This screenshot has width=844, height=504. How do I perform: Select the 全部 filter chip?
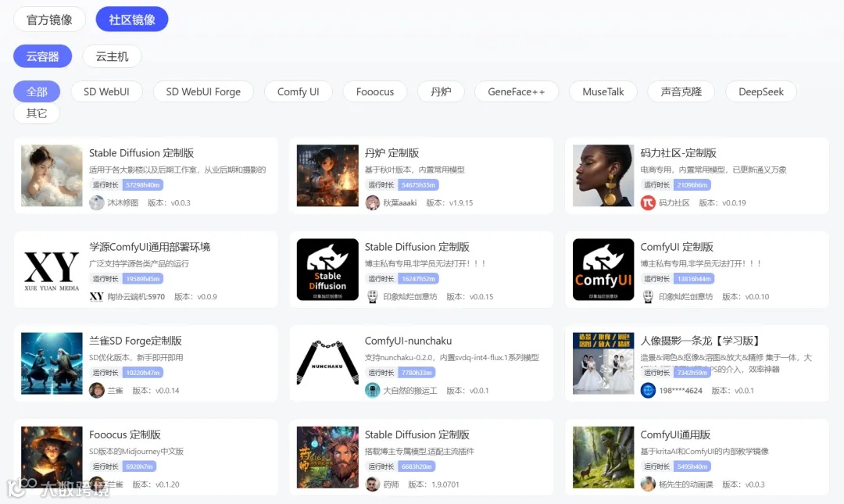point(37,91)
